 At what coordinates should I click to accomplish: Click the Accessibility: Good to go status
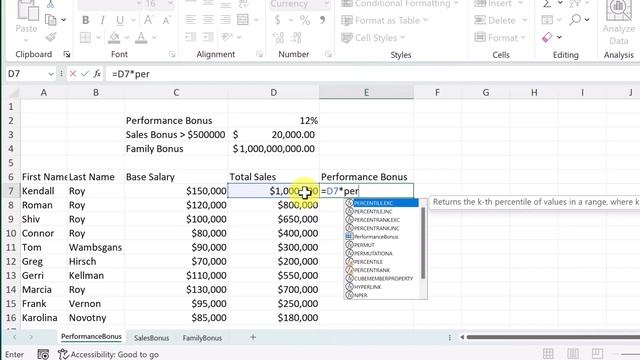click(108, 354)
